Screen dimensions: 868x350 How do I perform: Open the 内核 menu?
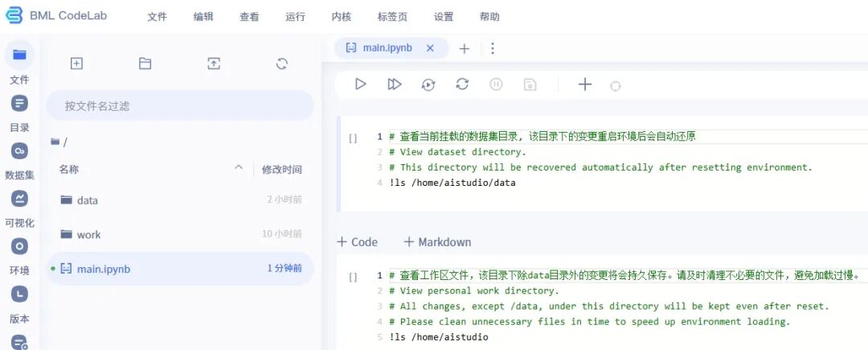point(342,17)
